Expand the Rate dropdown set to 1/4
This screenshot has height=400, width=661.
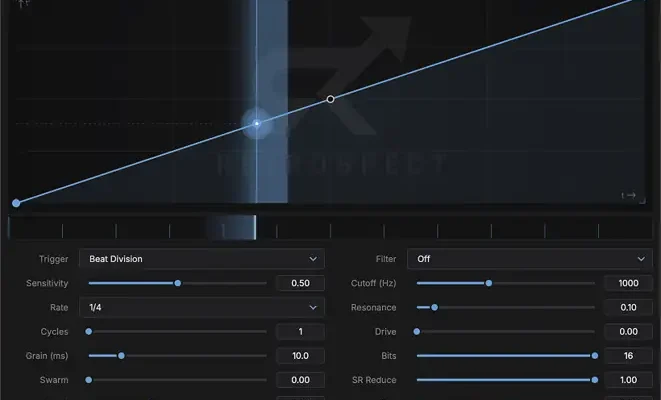pyautogui.click(x=202, y=307)
